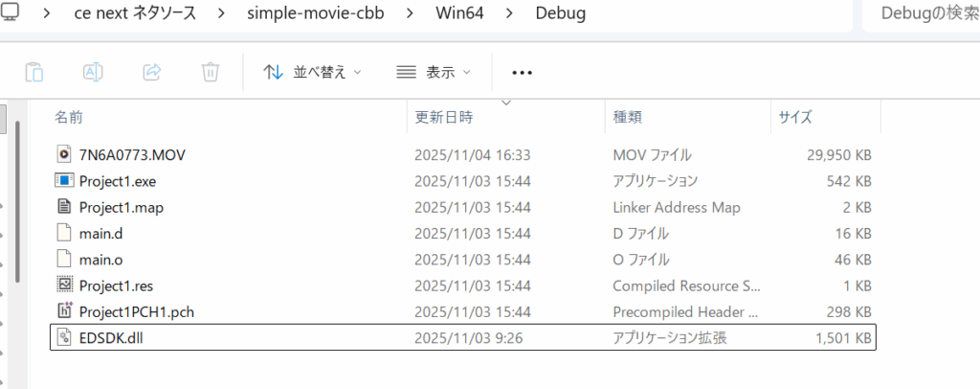Open the 表示 view dropdown

click(434, 72)
